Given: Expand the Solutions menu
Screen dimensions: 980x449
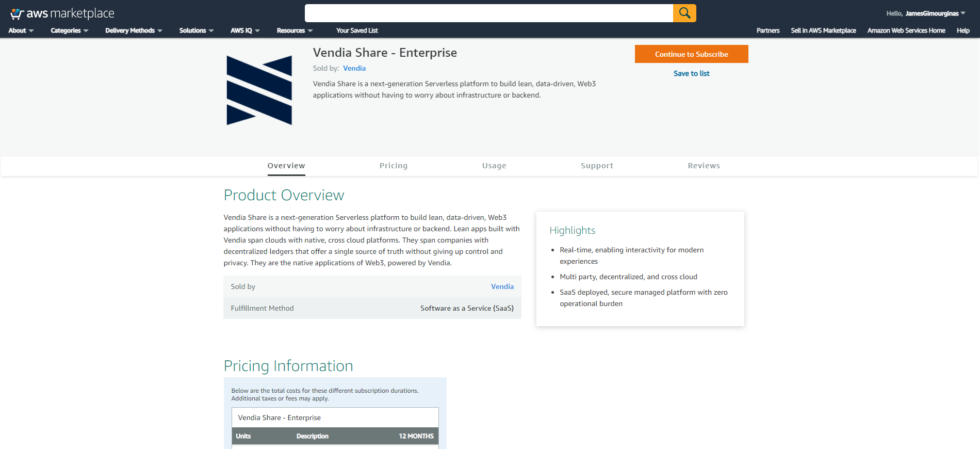Looking at the screenshot, I should click(197, 30).
